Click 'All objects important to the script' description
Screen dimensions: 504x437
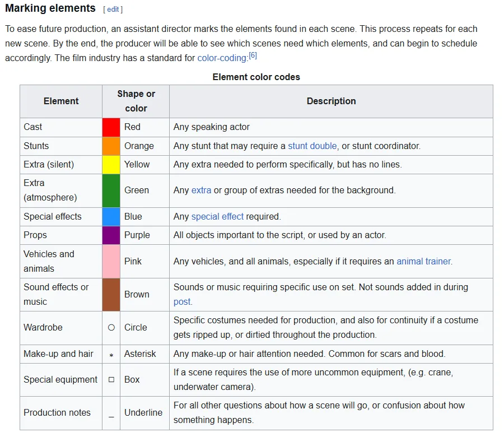coord(279,235)
